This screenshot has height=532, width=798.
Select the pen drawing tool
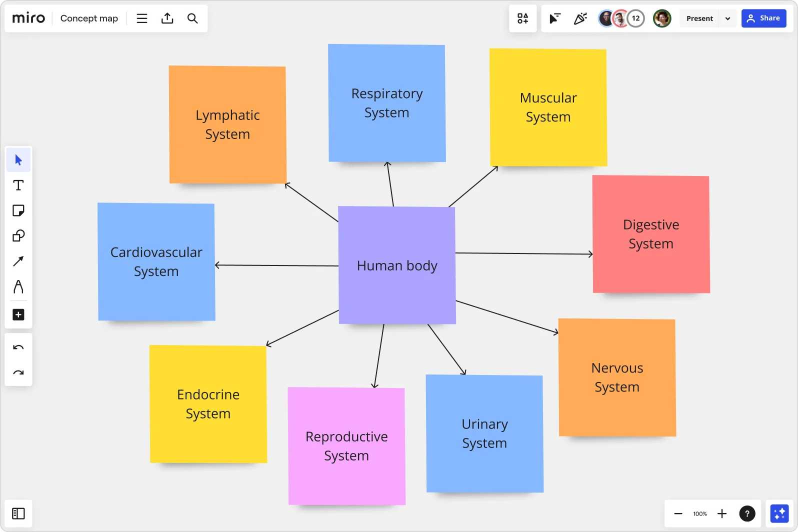coord(18,286)
